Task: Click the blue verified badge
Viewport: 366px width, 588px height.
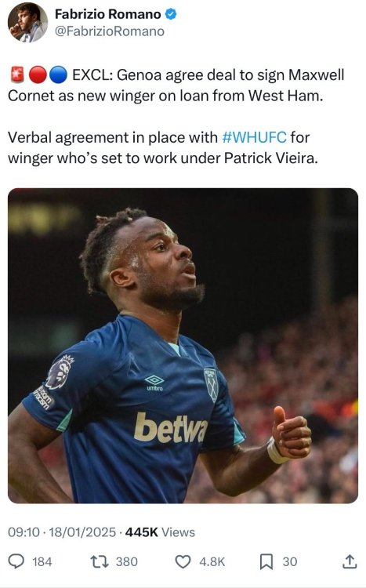Action: 171,14
